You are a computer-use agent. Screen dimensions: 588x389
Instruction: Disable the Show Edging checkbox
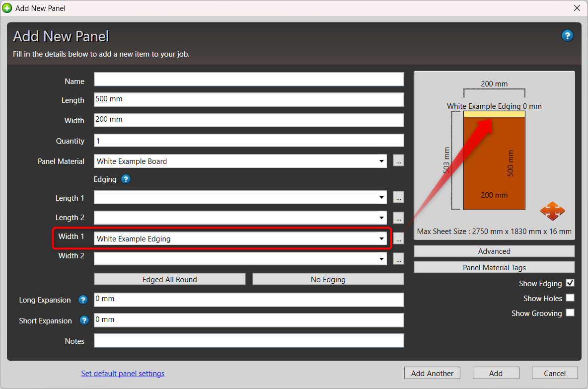point(570,283)
